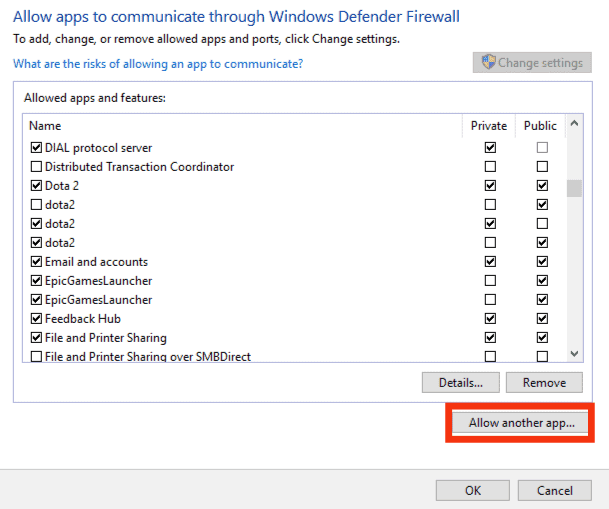609x509 pixels.
Task: Uncheck the Dota 2 name checkbox
Action: click(x=36, y=186)
